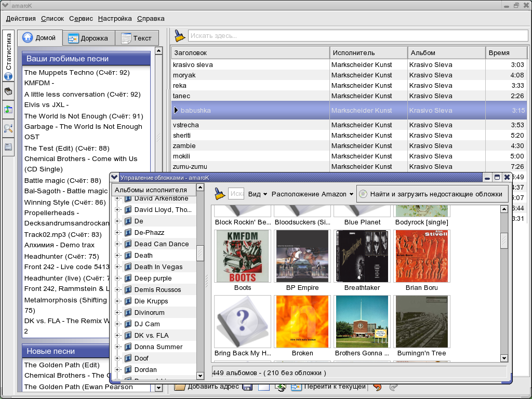Sort playlist by the Заголовок column header
Screen dimensions: 532x399
[250, 52]
